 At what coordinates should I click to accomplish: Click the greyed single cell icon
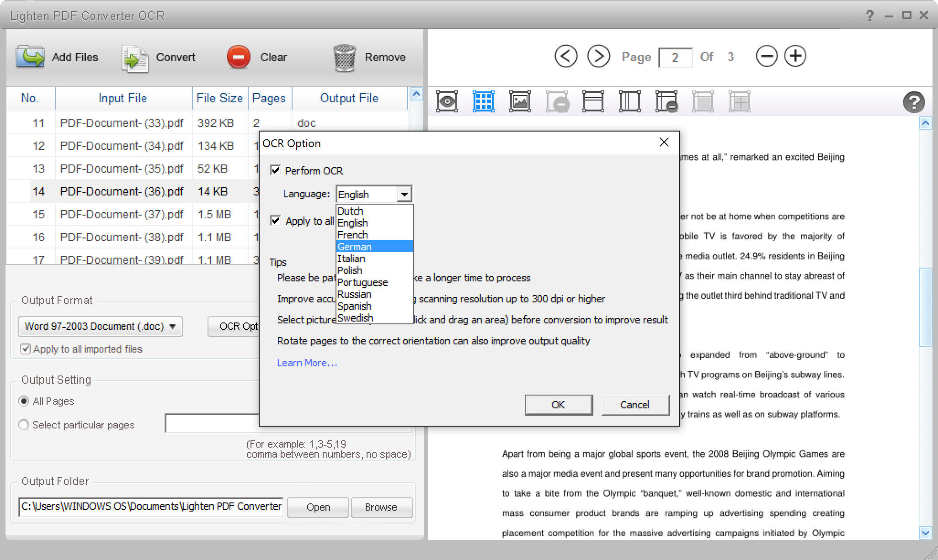tap(703, 101)
